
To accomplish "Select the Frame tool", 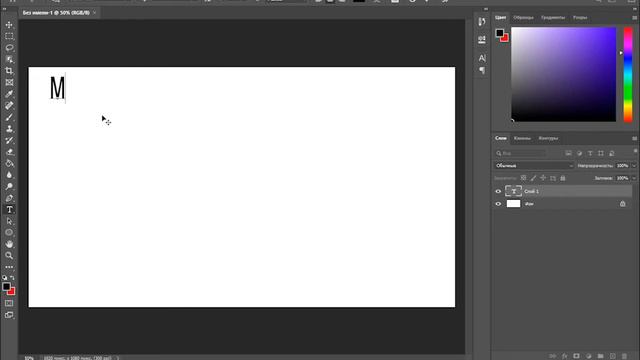I will tap(9, 82).
